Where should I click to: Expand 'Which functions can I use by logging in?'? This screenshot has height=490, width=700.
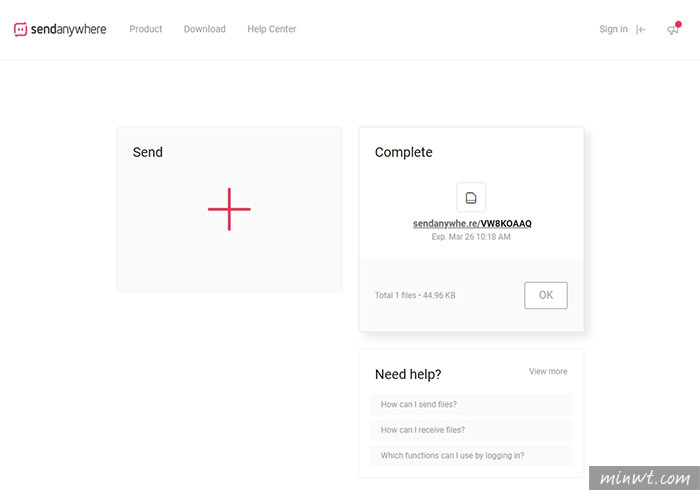click(471, 455)
